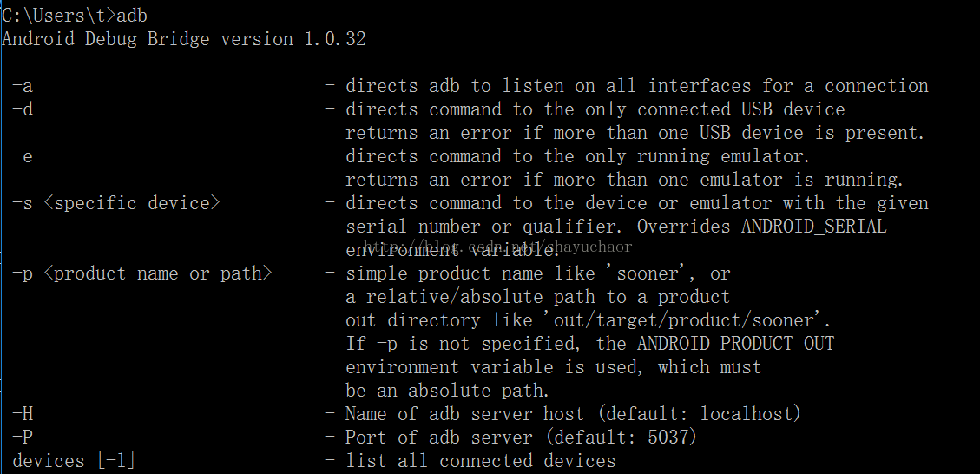
Task: Click 'list all connected devices' description
Action: click(x=481, y=461)
